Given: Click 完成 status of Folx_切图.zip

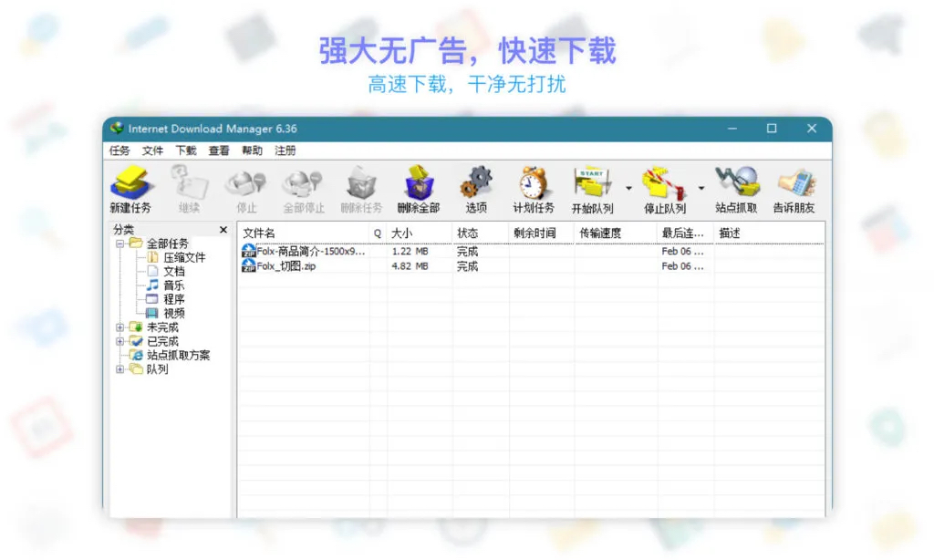Looking at the screenshot, I should point(467,266).
